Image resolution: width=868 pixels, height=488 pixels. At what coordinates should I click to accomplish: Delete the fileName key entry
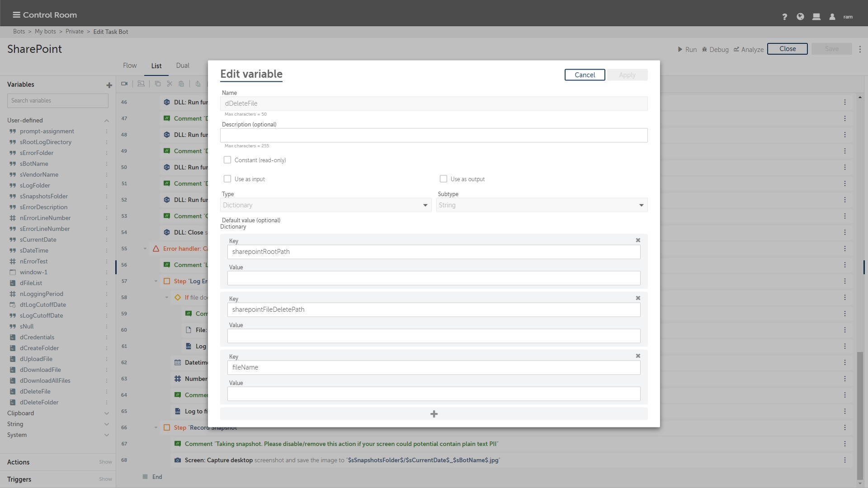(638, 356)
